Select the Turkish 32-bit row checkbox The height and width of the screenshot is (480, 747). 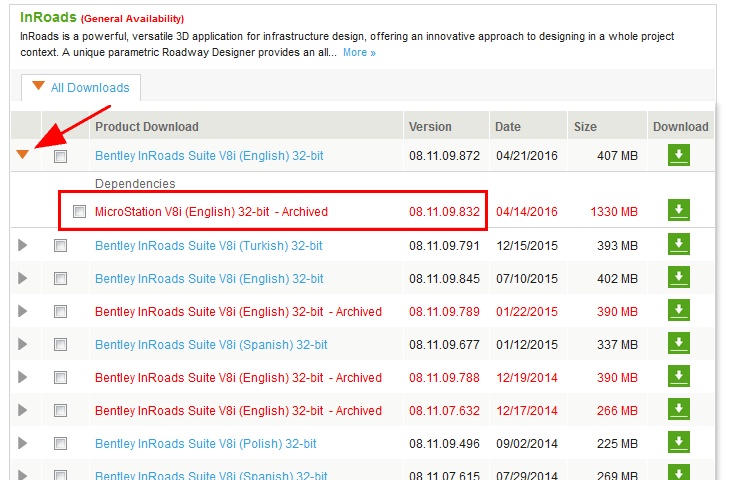[61, 246]
